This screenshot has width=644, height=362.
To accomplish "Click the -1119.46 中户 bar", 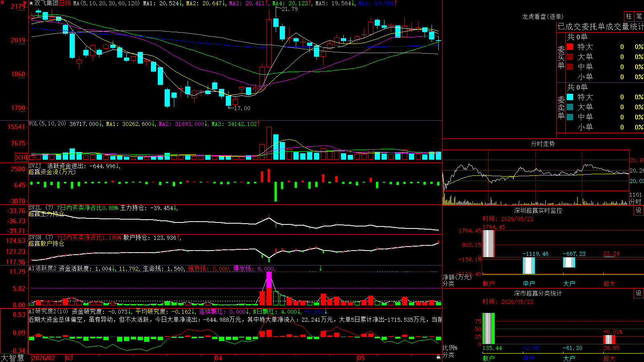I will pos(529,265).
